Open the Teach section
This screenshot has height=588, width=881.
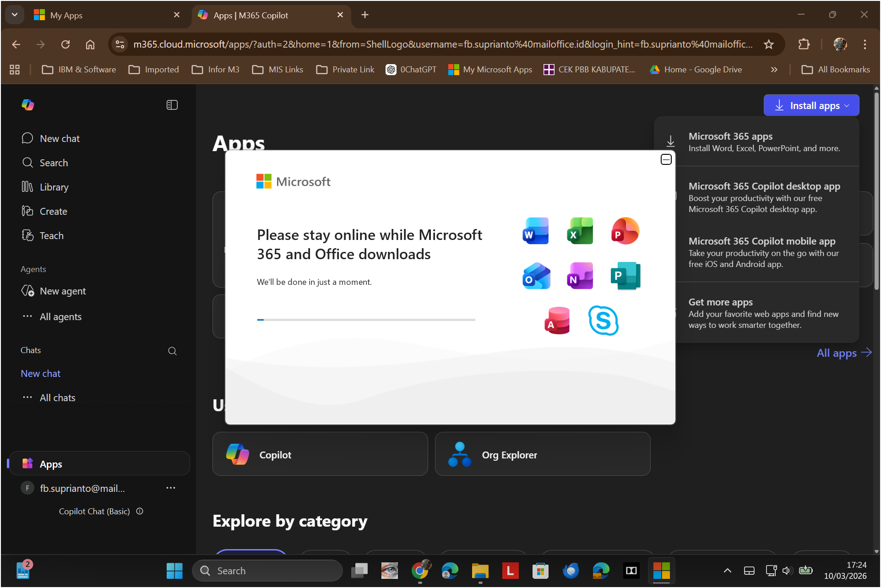click(43, 235)
